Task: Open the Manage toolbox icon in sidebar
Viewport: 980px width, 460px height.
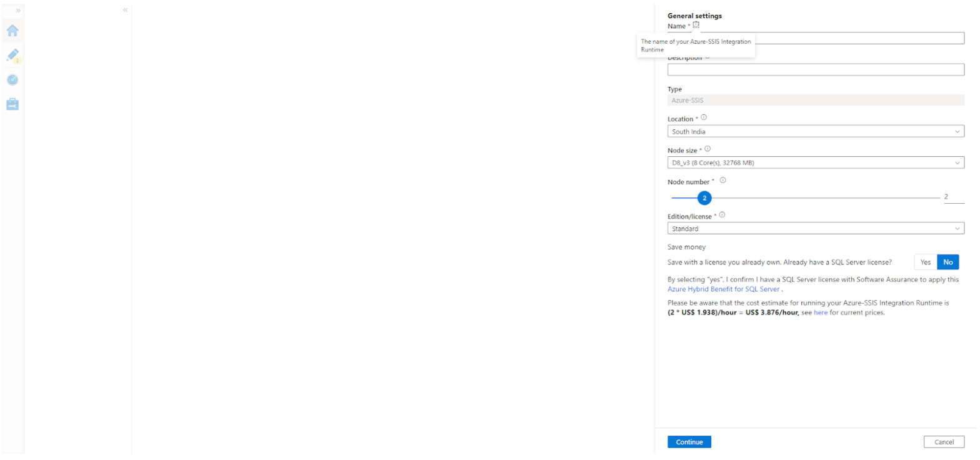Action: 12,104
